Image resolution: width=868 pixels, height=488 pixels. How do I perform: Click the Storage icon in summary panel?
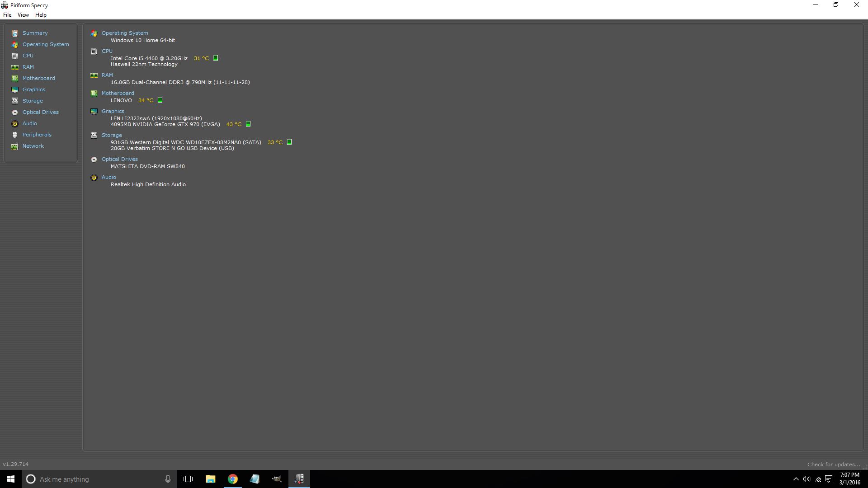[x=94, y=135]
